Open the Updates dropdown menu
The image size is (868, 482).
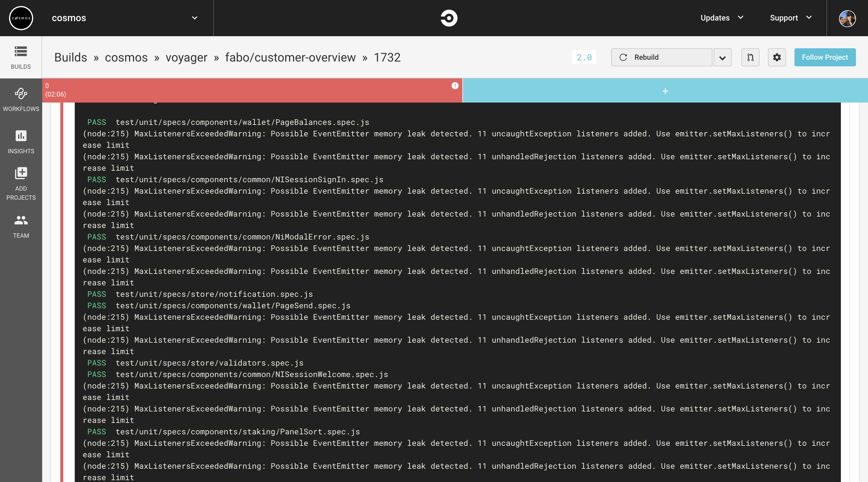point(722,18)
